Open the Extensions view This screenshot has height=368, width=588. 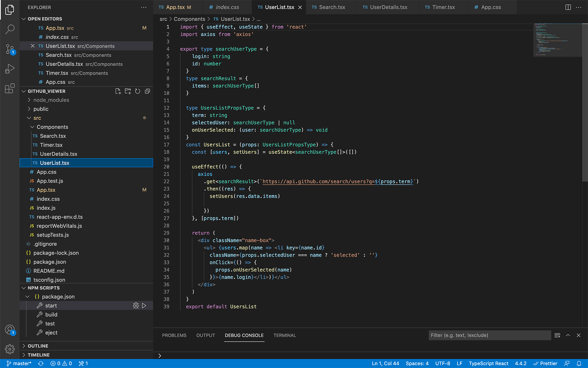click(x=10, y=88)
